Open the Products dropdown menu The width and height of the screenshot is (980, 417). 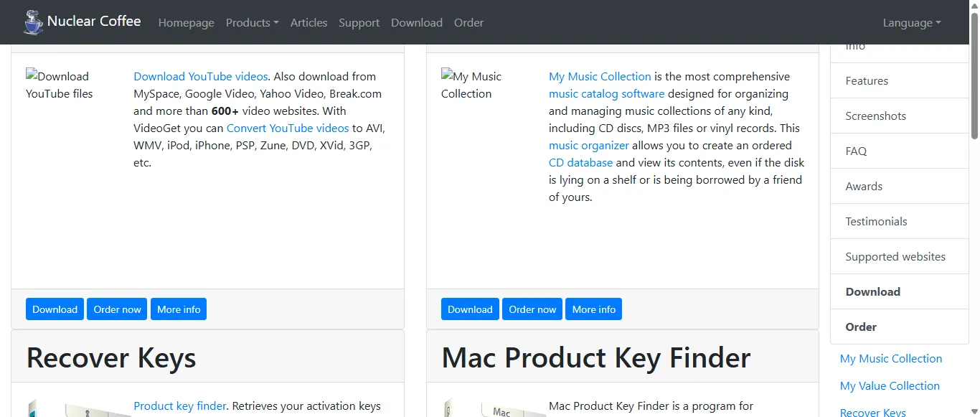click(252, 22)
